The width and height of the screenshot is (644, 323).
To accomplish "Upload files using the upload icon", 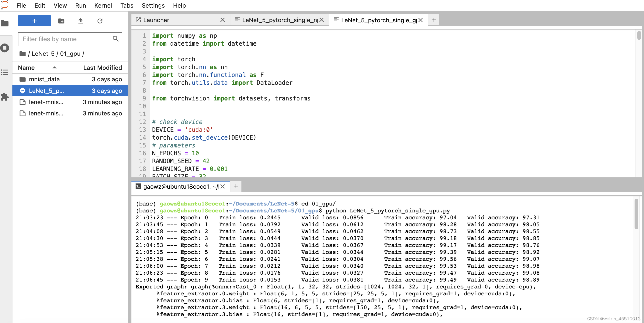I will (81, 21).
